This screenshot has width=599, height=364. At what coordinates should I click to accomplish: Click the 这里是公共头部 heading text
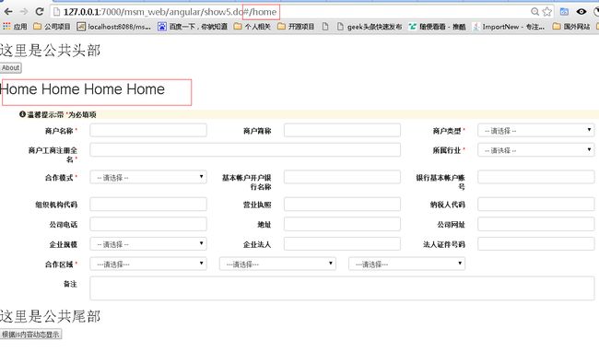coord(50,51)
